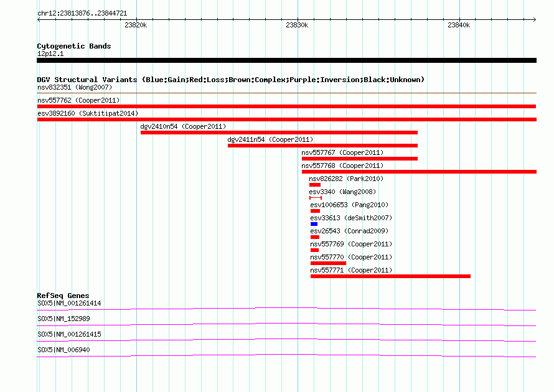Image resolution: width=554 pixels, height=392 pixels.
Task: Click the RefSeq Genes track title
Action: coord(63,296)
